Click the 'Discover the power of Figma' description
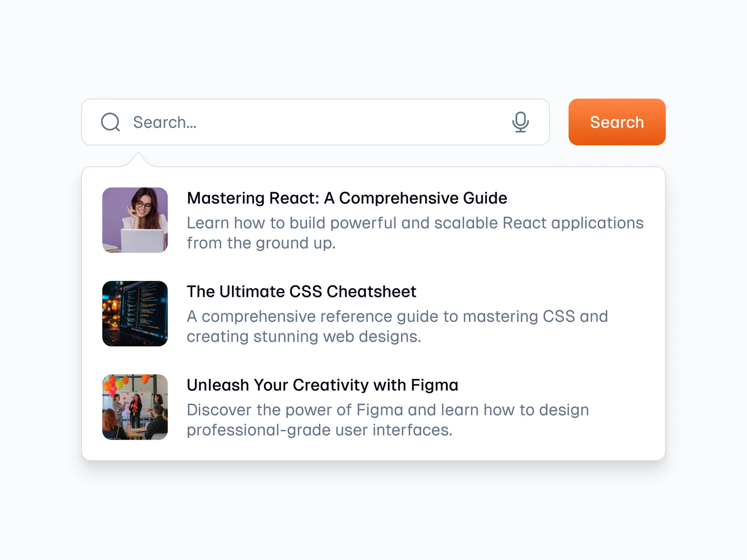This screenshot has height=560, width=747. click(388, 410)
